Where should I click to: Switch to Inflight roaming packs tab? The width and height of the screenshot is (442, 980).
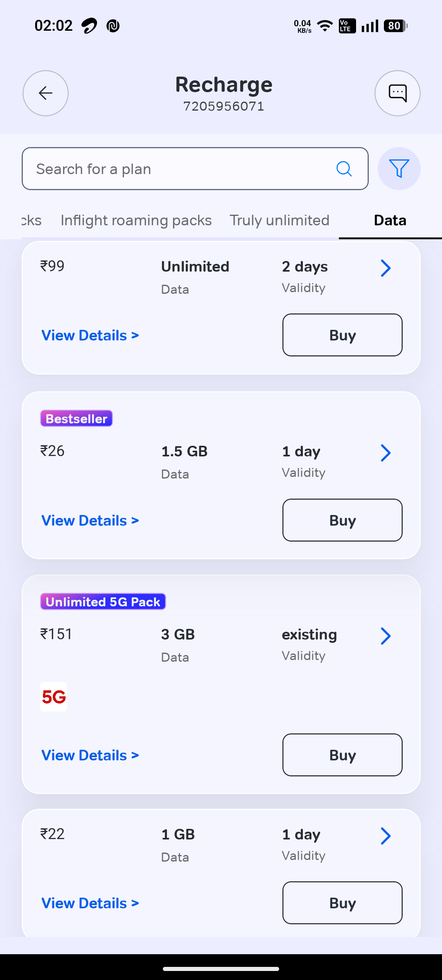pos(136,220)
